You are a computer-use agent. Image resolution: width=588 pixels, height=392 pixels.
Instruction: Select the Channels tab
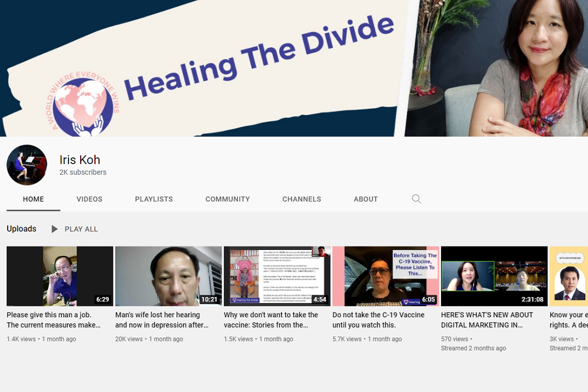[302, 199]
